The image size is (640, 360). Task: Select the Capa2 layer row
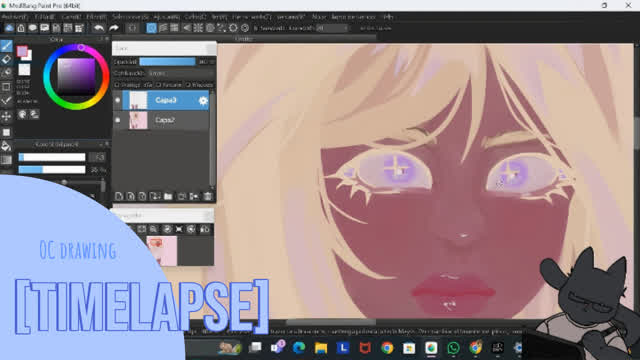click(162, 120)
